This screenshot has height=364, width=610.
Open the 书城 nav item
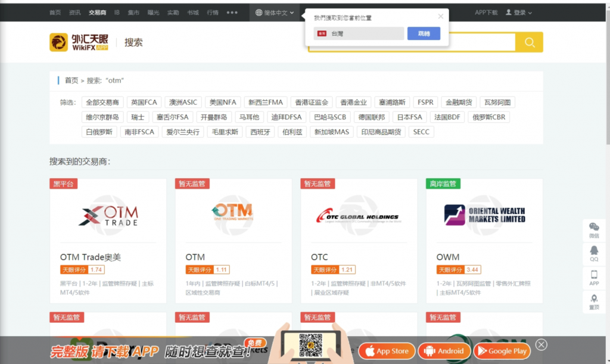[193, 13]
